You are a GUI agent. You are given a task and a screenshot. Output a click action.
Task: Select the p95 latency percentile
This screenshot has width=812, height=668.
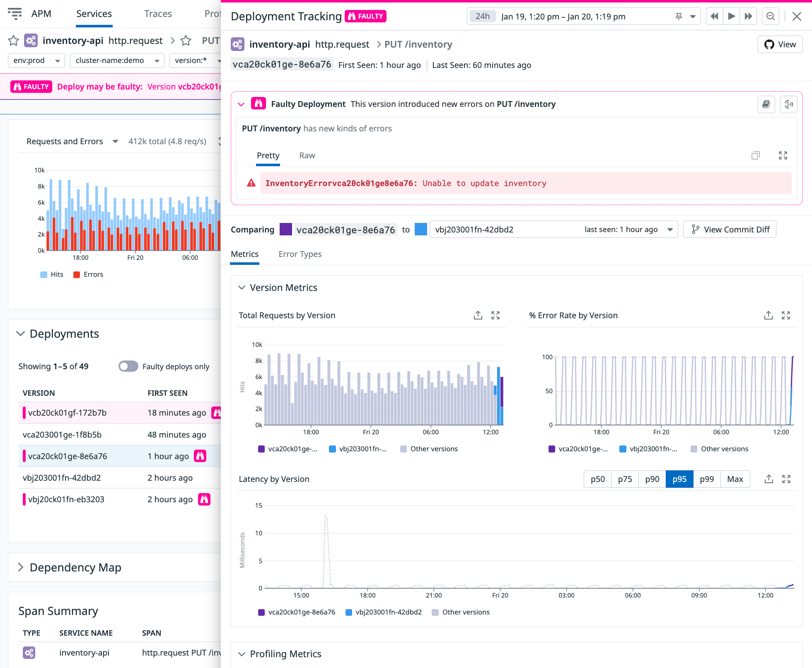679,479
